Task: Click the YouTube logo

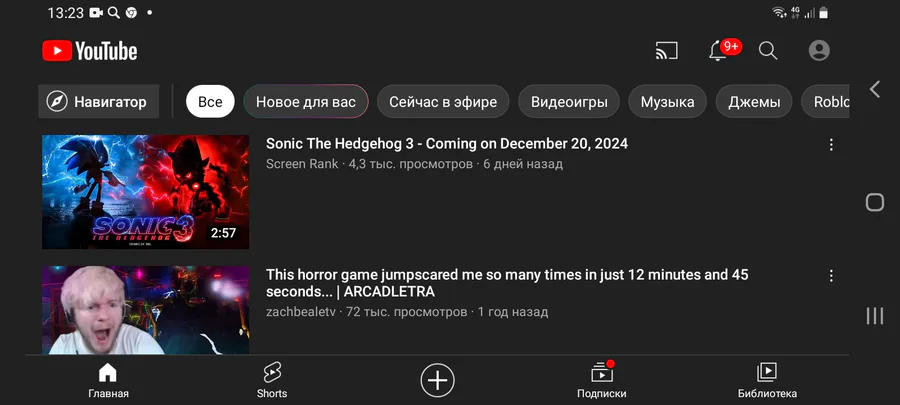Action: click(90, 51)
